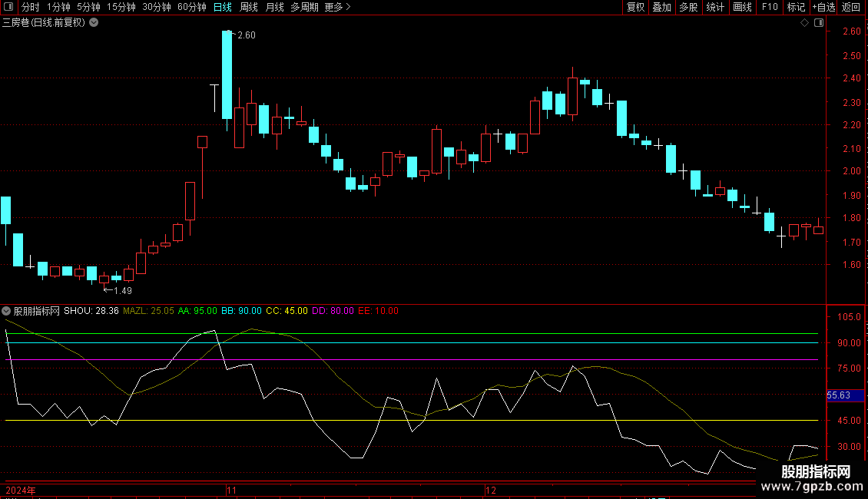The image size is (868, 499).
Task: Click the AA: 95.00 green label
Action: tap(197, 311)
